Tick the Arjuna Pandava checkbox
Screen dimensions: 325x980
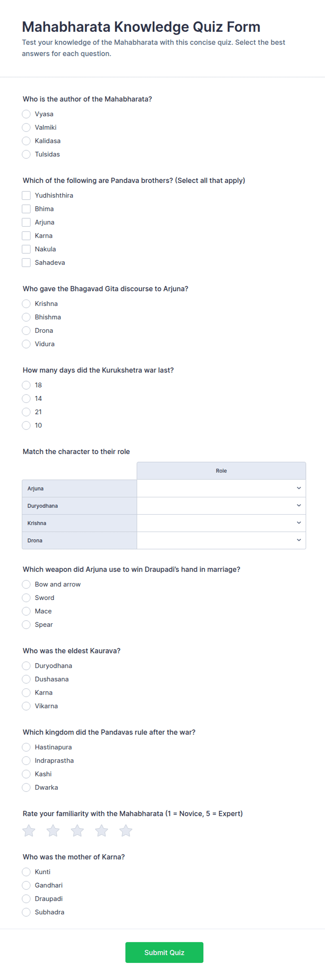tap(26, 222)
